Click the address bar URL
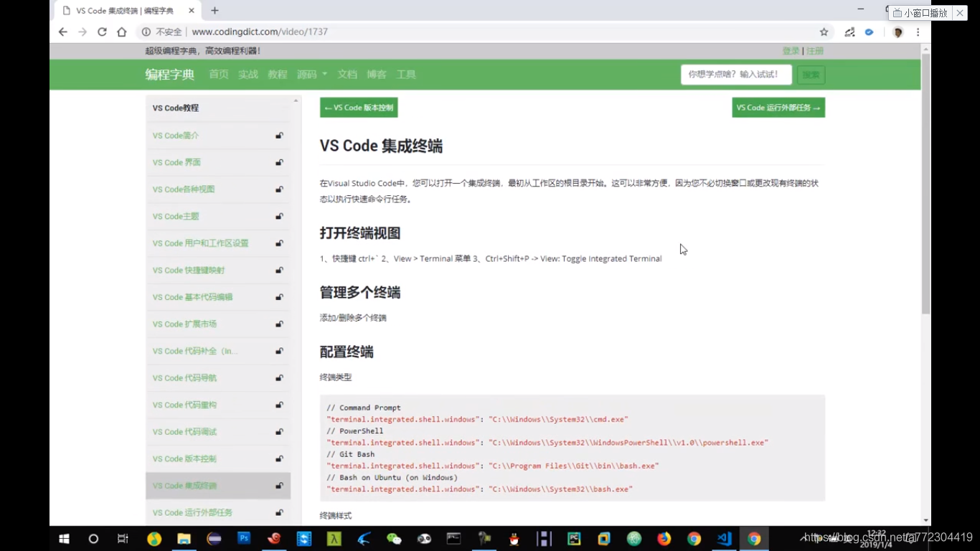The width and height of the screenshot is (980, 551). point(260,32)
